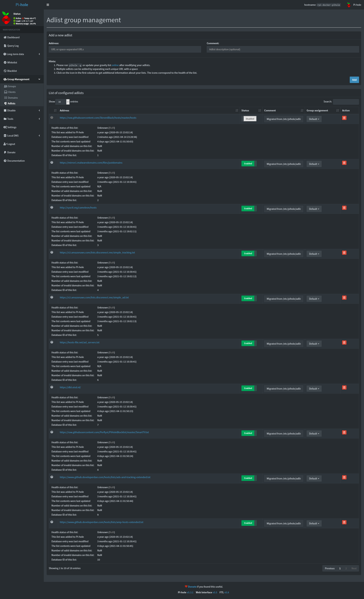
Task: Toggle status of sysctl.org cameleon list
Action: (249, 208)
